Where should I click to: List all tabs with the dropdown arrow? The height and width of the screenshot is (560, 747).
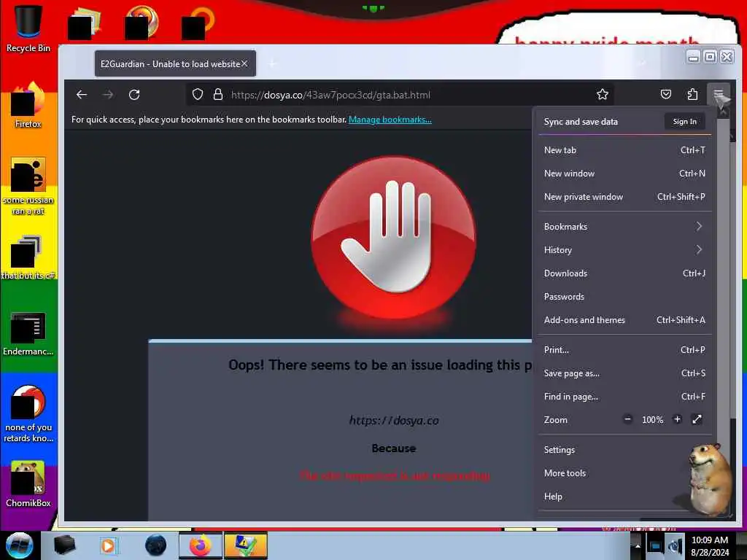(x=642, y=63)
